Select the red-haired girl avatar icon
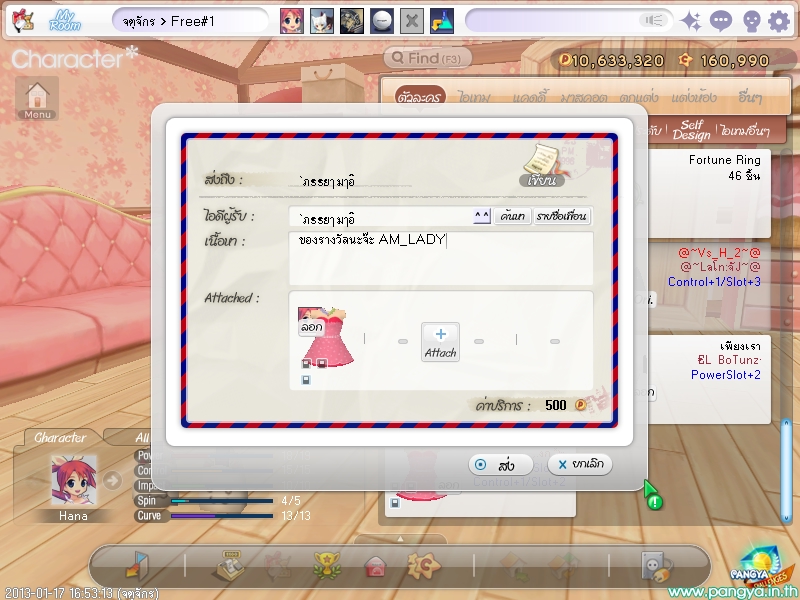 [292, 21]
